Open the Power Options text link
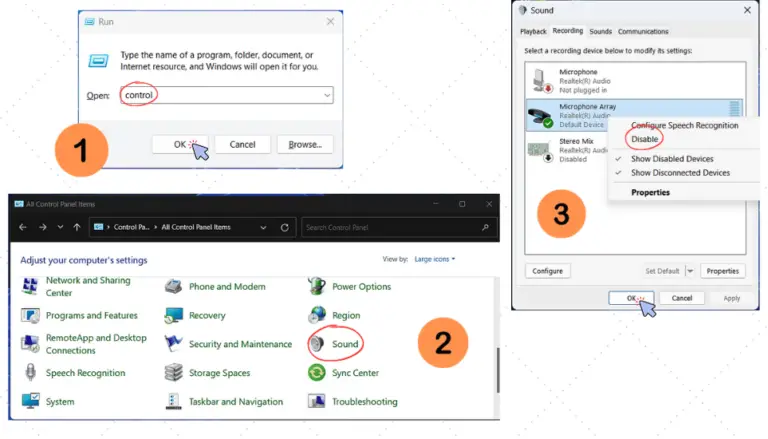Viewport: 768px width, 439px height. coord(361,287)
